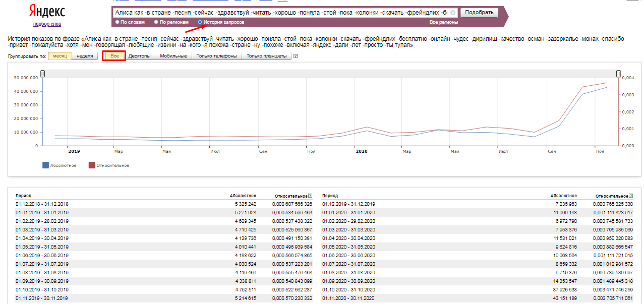Click the help icon beside right Относительное column header
This screenshot has height=304, width=644.
(x=631, y=196)
